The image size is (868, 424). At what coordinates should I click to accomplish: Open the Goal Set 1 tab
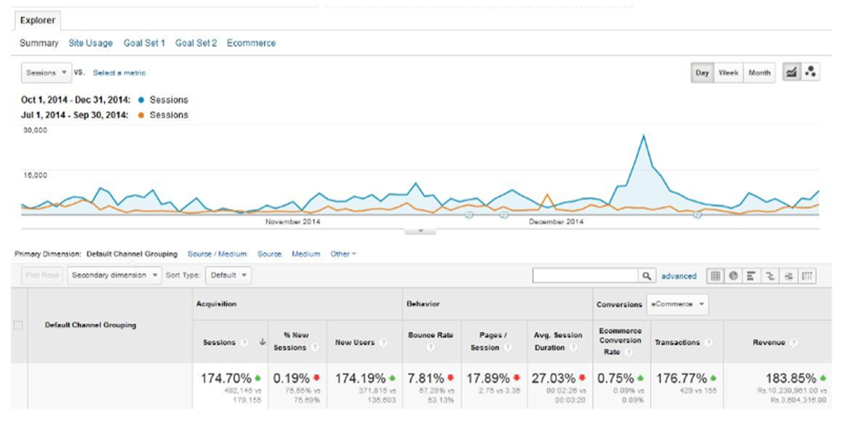coord(144,43)
